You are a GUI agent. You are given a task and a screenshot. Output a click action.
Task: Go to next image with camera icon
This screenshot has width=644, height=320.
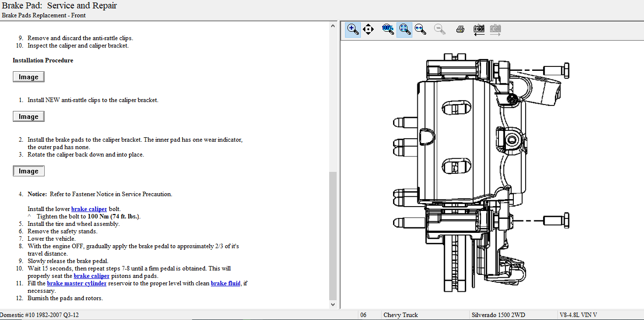click(x=495, y=29)
